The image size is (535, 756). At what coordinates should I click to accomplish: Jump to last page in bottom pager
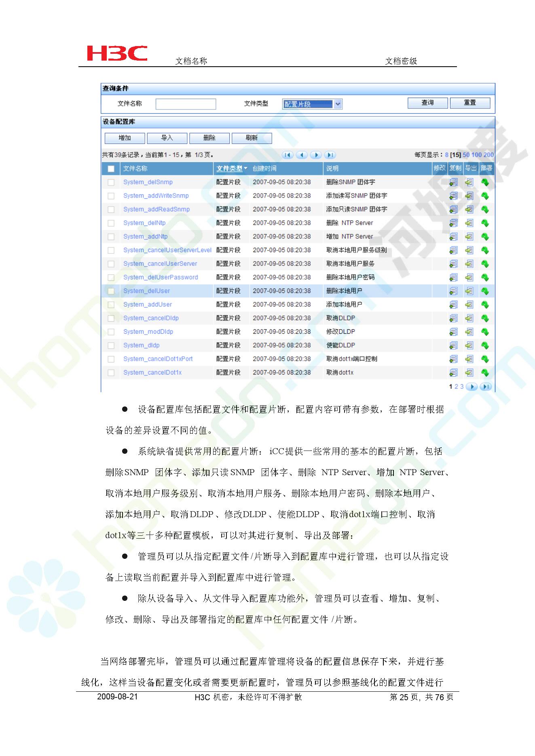pos(485,387)
